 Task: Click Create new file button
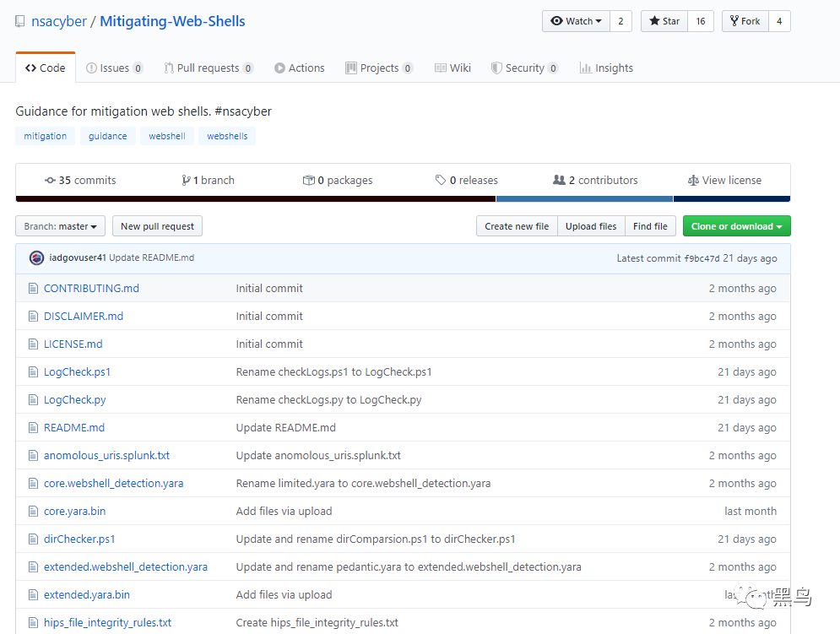517,226
